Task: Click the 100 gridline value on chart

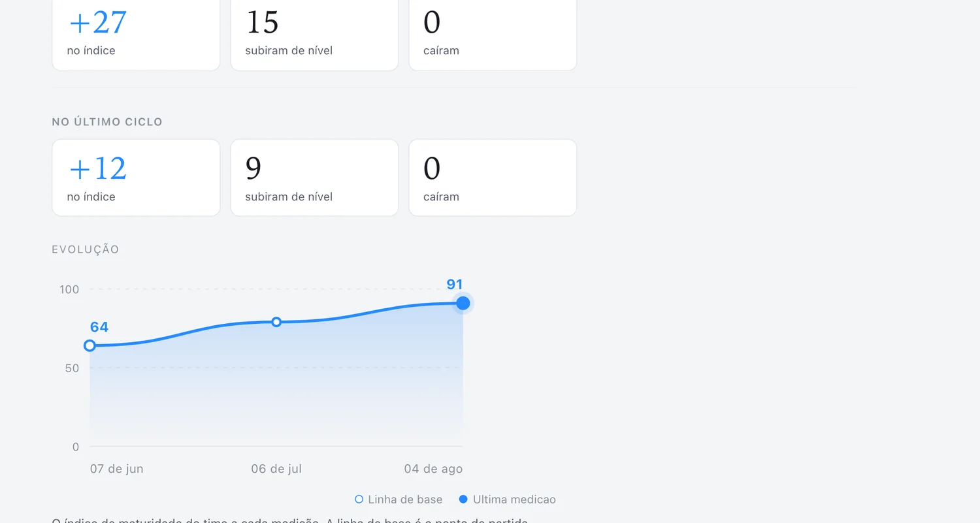Action: tap(69, 289)
